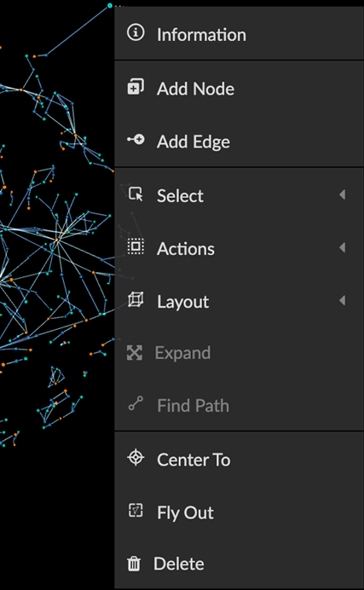Pick the Fly Out menu label

tap(185, 512)
